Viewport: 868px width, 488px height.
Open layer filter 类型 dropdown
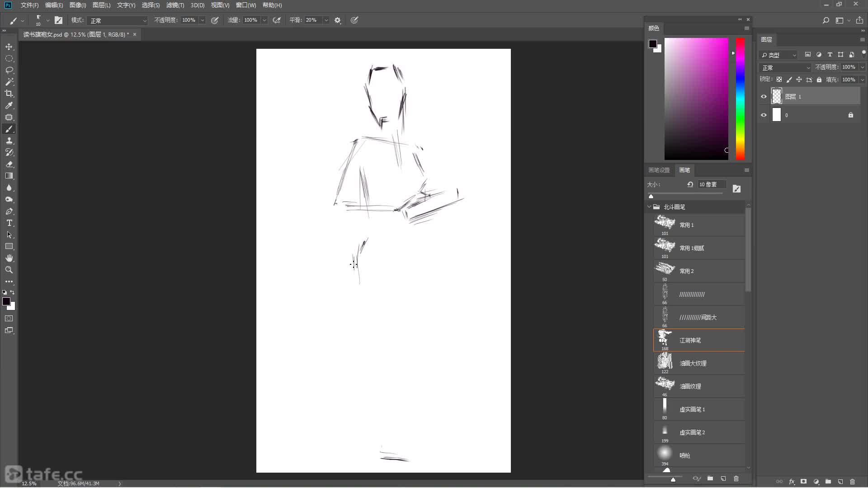(x=778, y=55)
